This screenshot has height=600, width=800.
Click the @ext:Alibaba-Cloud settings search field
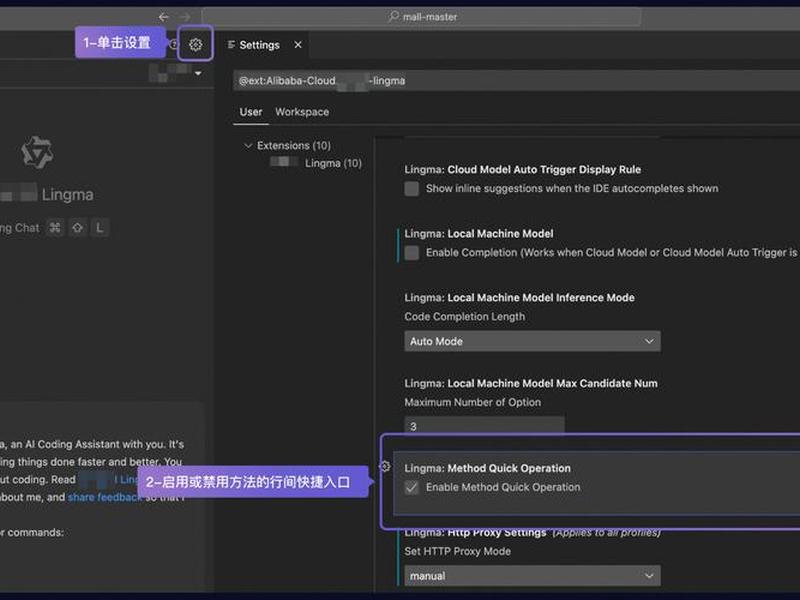point(516,81)
